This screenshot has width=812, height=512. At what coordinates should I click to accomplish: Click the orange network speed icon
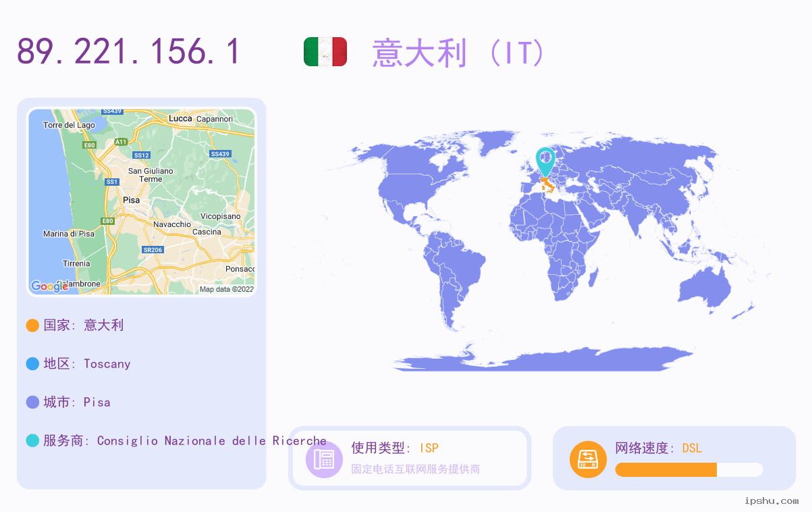(589, 459)
